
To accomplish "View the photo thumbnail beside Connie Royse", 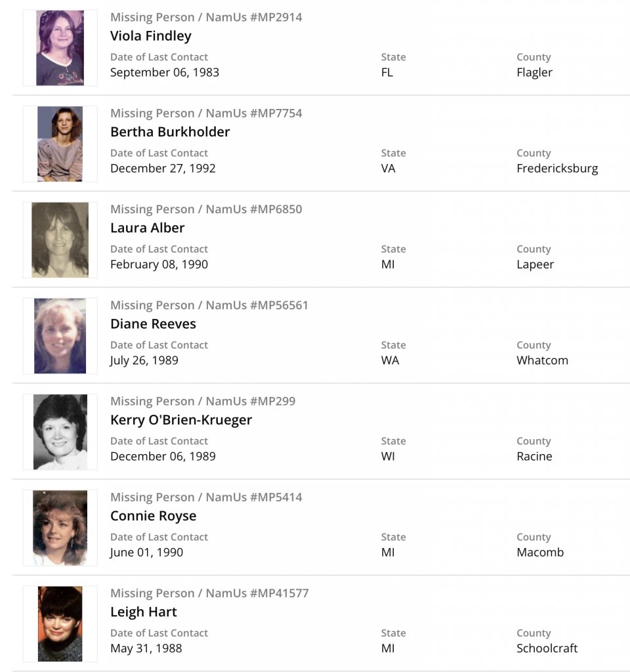I will click(60, 528).
